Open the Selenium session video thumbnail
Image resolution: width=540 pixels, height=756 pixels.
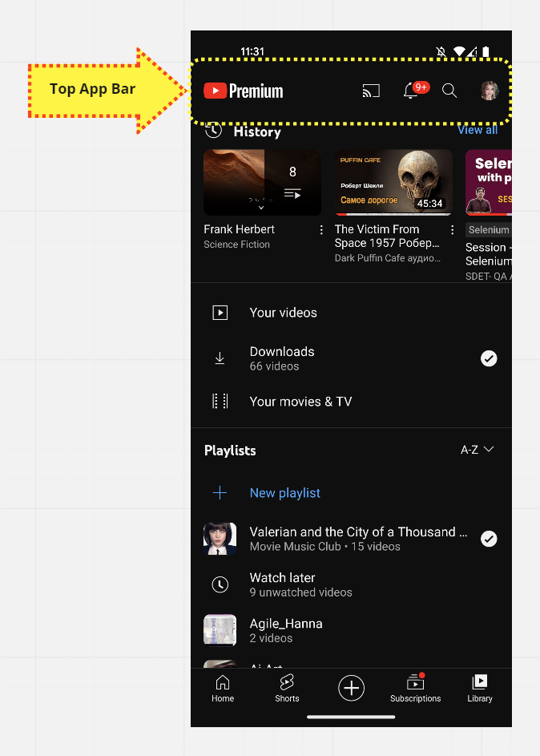pyautogui.click(x=489, y=182)
